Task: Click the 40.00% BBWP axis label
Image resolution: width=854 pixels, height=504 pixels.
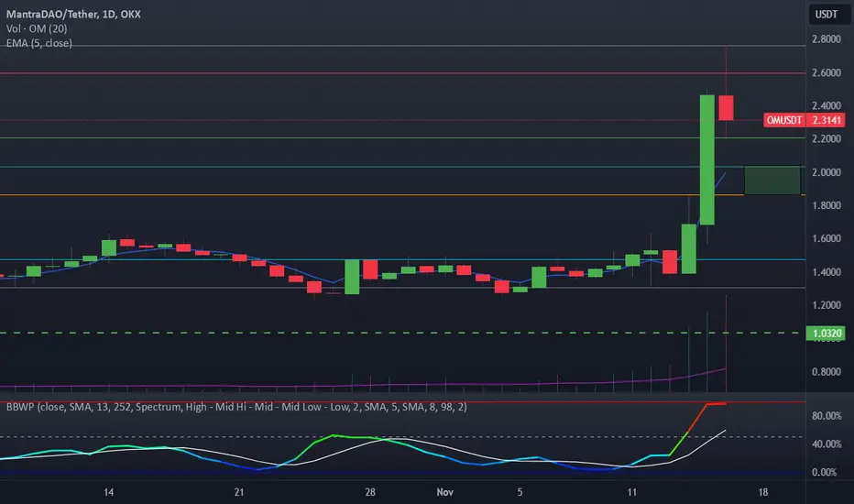Action: 827,444
